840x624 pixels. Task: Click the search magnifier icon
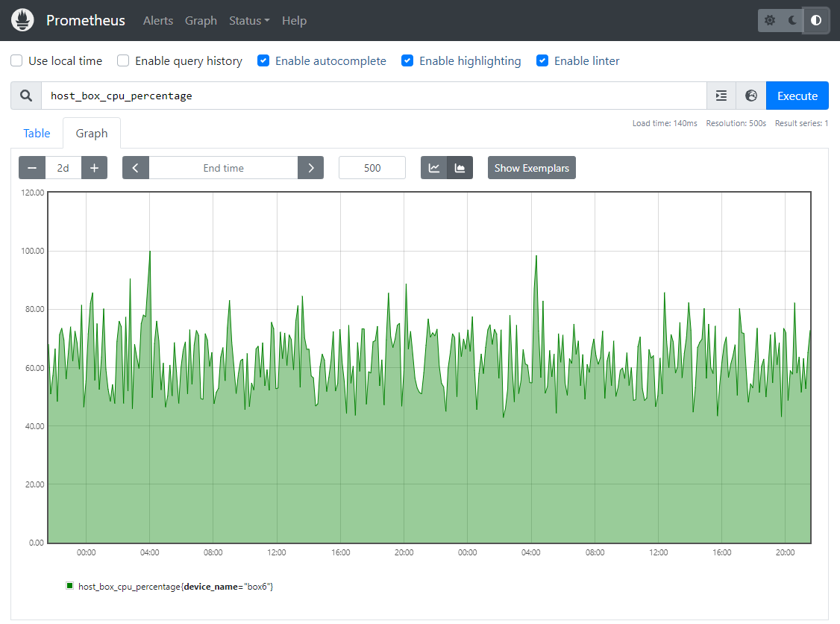click(x=25, y=96)
